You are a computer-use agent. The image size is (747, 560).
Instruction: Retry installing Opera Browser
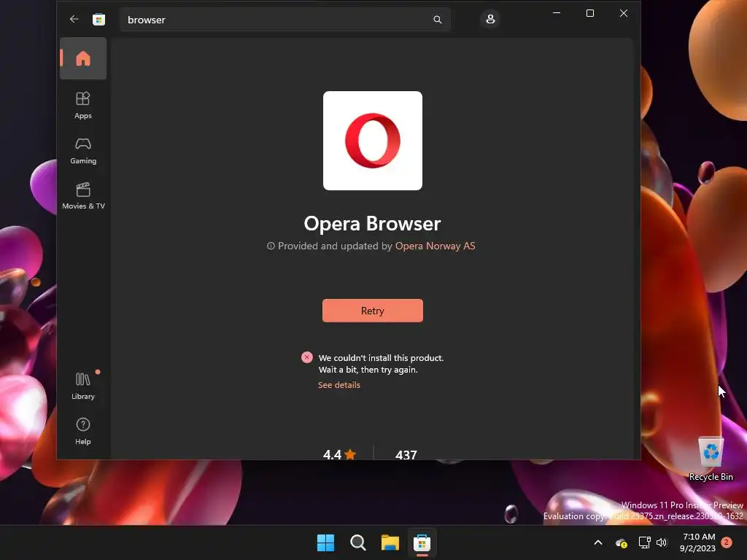pos(373,311)
